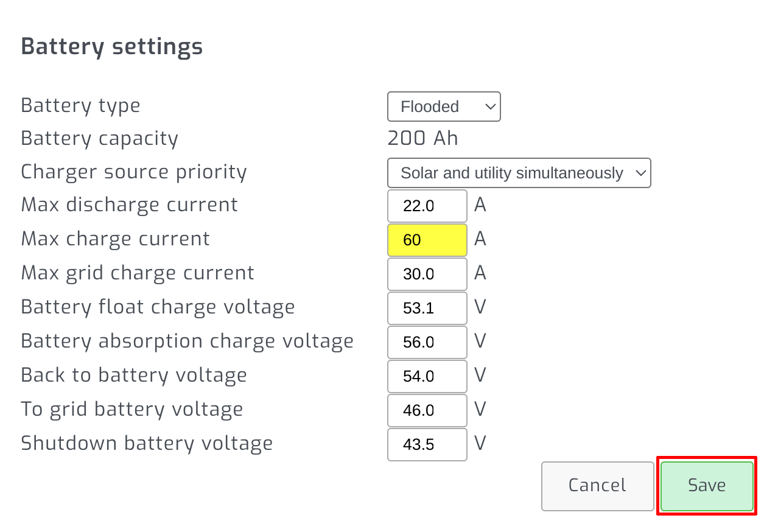Select the To grid battery voltage field
Viewport: 778px width, 532px height.
pos(427,410)
